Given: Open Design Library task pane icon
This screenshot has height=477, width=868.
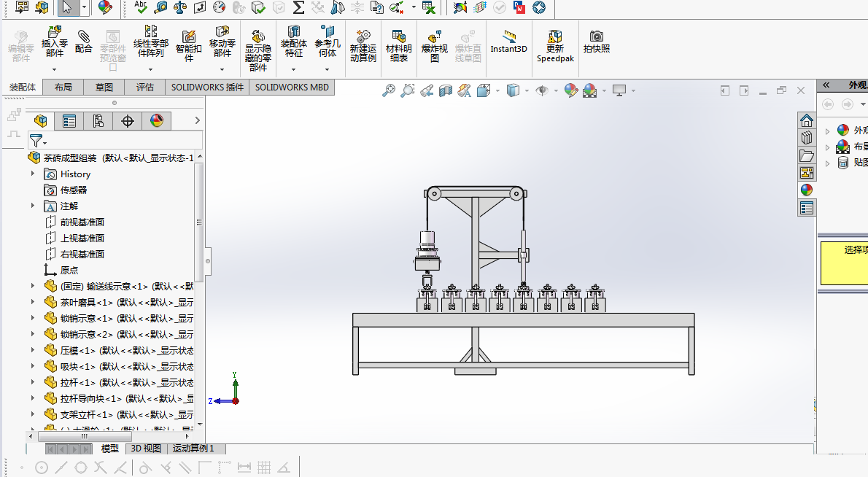Looking at the screenshot, I should coord(807,138).
